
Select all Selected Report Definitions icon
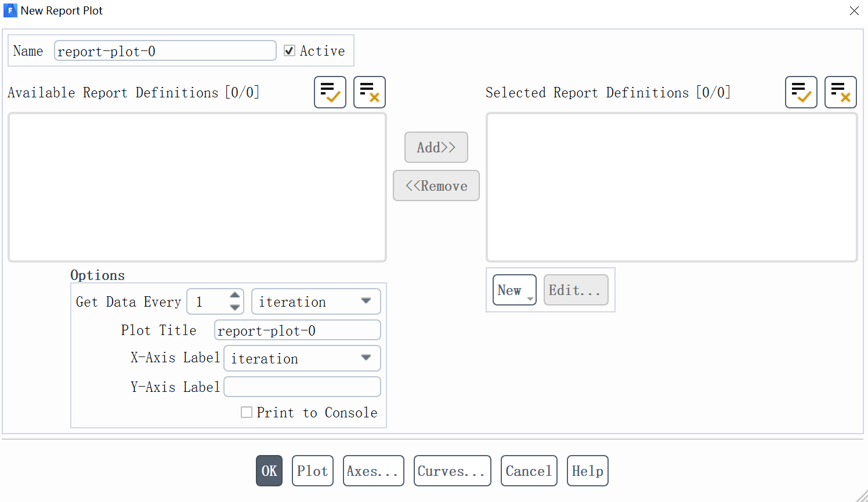[801, 92]
